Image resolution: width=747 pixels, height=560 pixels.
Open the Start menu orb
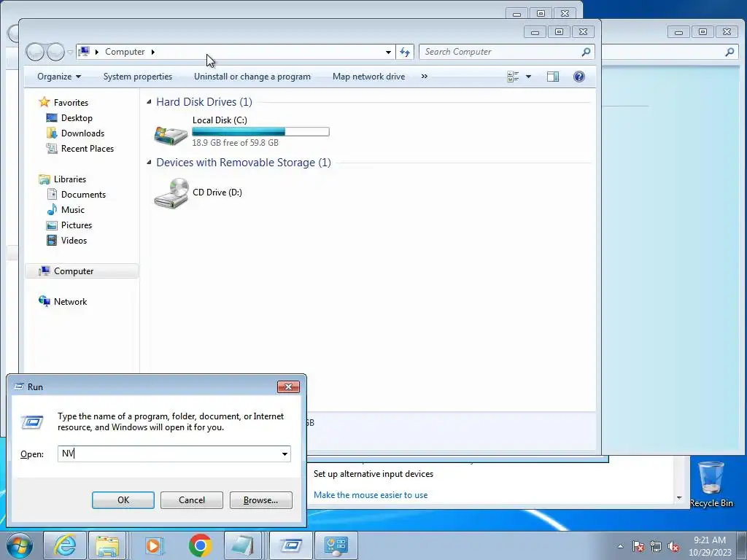pyautogui.click(x=19, y=545)
